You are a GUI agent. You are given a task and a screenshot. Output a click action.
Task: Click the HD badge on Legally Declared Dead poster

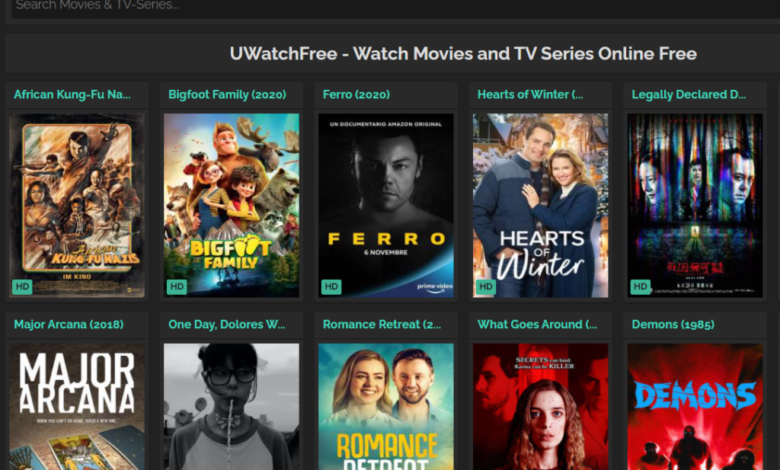(x=640, y=286)
